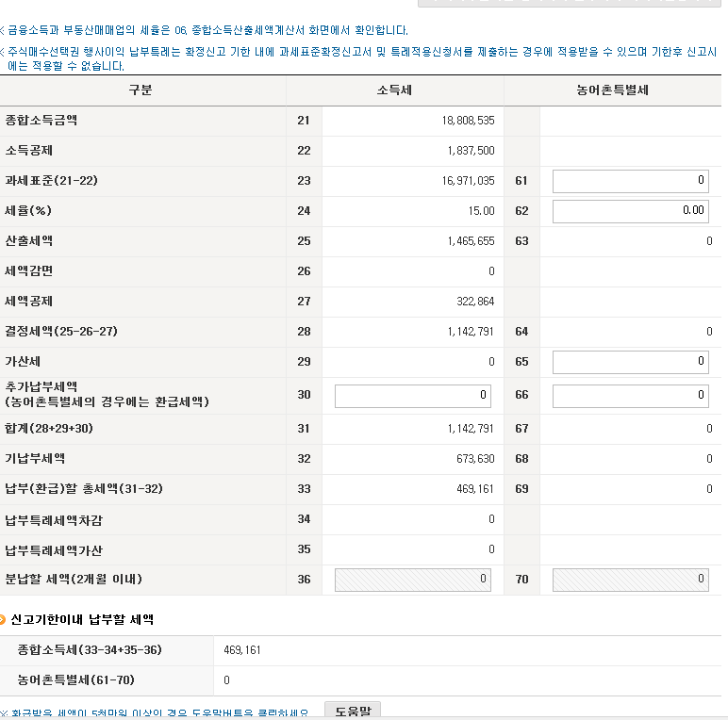The image size is (728, 720).
Task: Click the 기납부세액 amount 673,630
Action: (x=475, y=459)
